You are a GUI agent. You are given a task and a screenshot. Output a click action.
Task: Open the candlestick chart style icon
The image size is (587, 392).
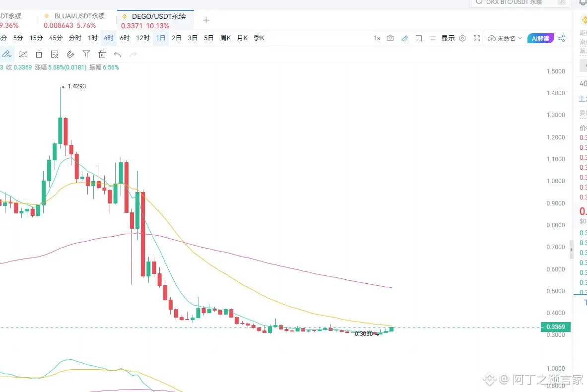[23, 54]
